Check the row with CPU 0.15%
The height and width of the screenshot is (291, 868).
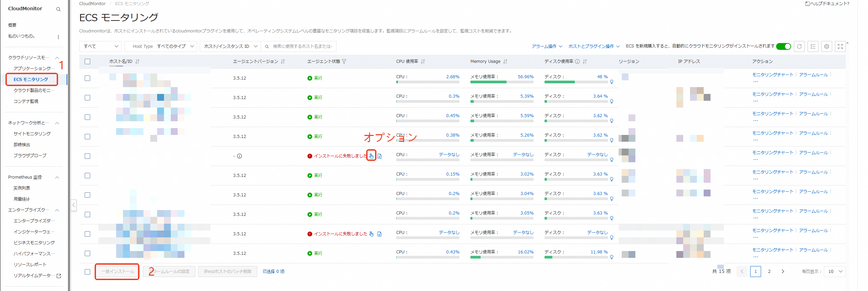click(87, 176)
